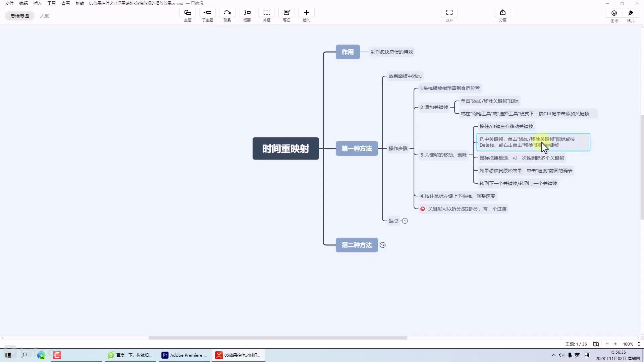Image resolution: width=644 pixels, height=362 pixels.
Task: Select the 制作忽快忽慢的特效 subtopic
Action: [x=392, y=52]
